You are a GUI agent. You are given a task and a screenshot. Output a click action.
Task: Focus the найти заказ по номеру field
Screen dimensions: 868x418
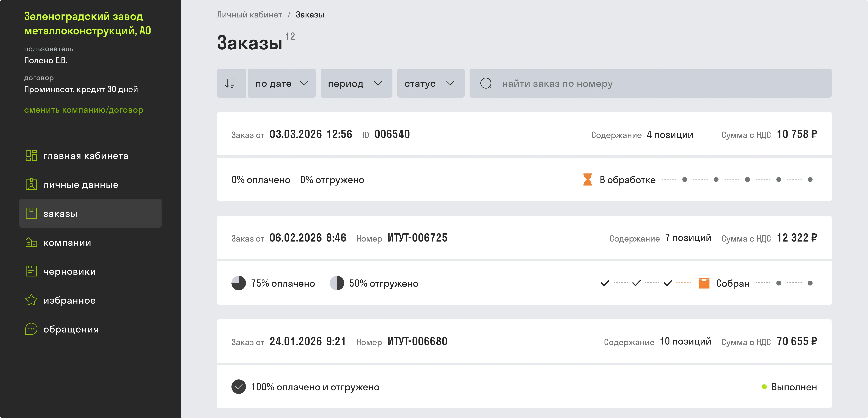point(650,83)
